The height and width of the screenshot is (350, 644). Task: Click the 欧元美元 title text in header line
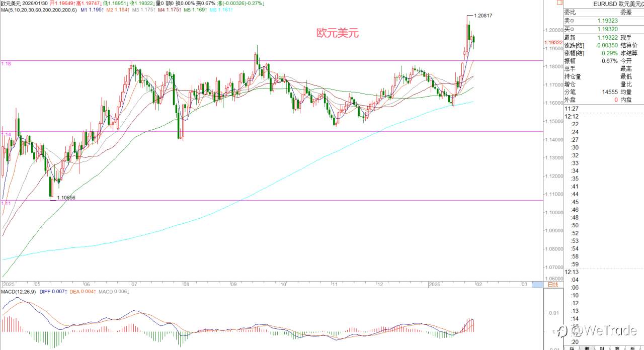tap(11, 3)
